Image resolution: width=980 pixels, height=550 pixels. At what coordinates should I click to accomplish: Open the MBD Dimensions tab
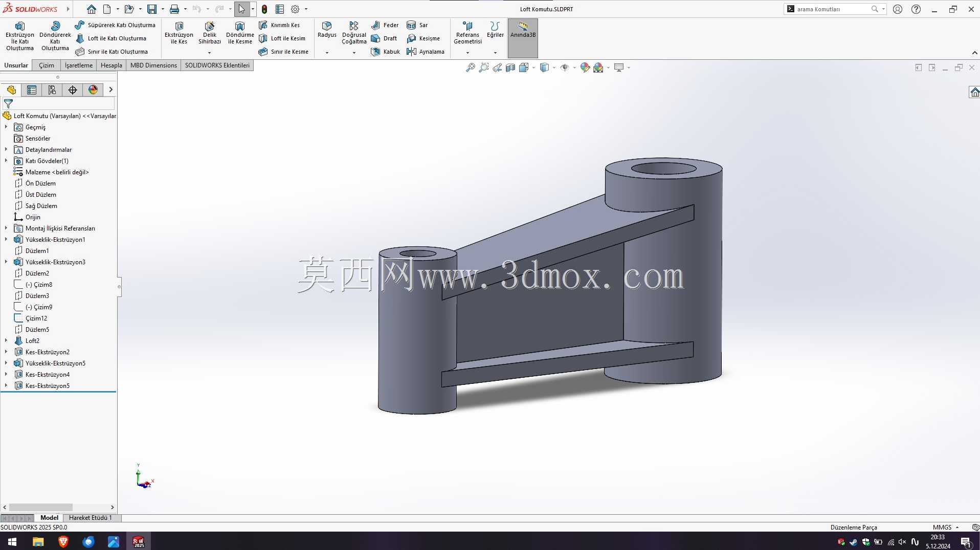point(153,65)
